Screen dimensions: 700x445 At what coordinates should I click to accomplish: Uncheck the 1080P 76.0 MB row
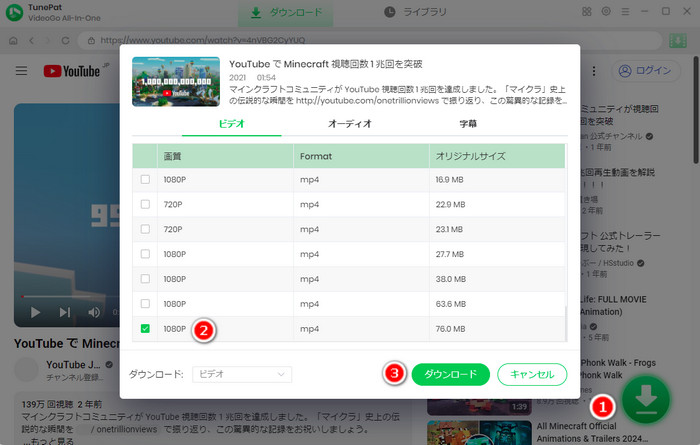pos(145,329)
